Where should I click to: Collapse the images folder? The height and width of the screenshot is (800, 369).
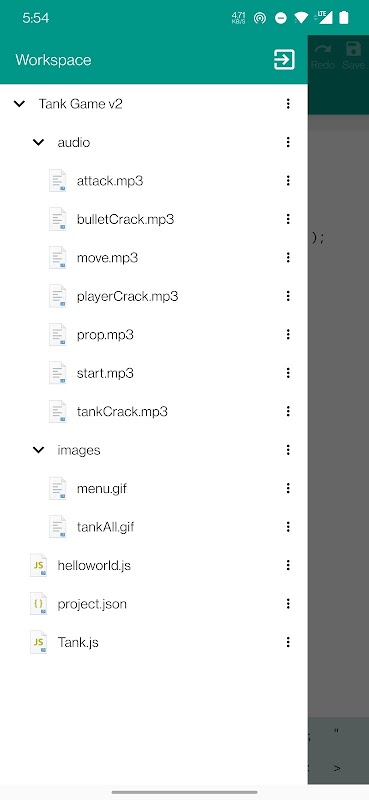38,450
